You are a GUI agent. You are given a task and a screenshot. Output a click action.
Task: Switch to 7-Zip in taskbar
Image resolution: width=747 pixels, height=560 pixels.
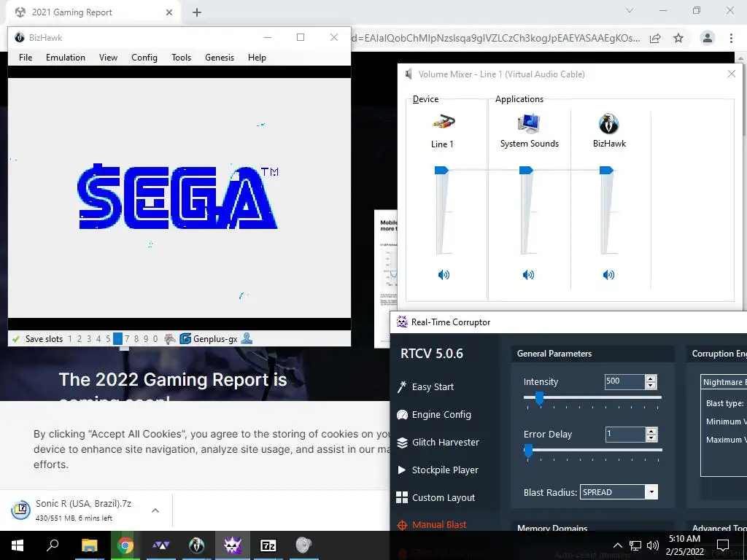click(268, 545)
